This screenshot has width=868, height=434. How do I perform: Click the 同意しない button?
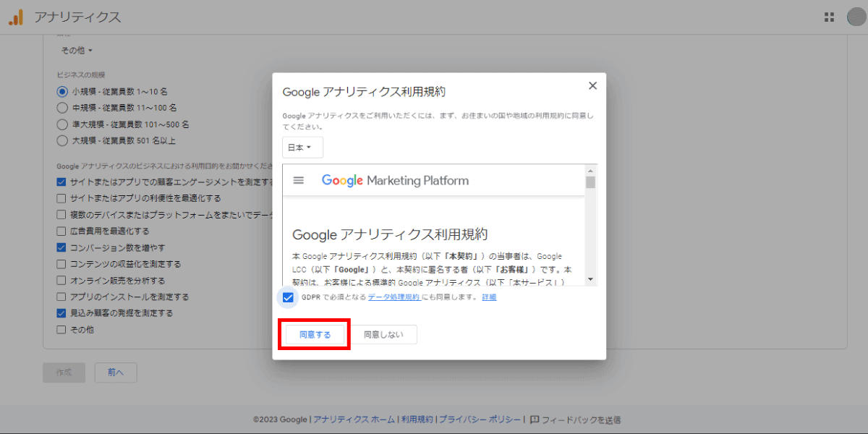[385, 335]
